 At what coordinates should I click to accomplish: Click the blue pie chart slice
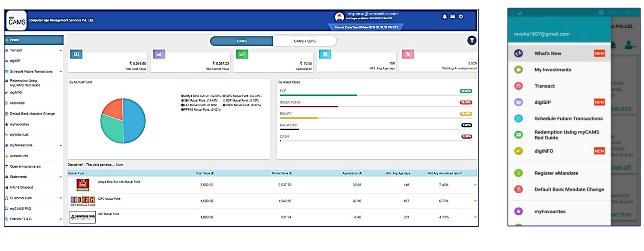click(135, 121)
